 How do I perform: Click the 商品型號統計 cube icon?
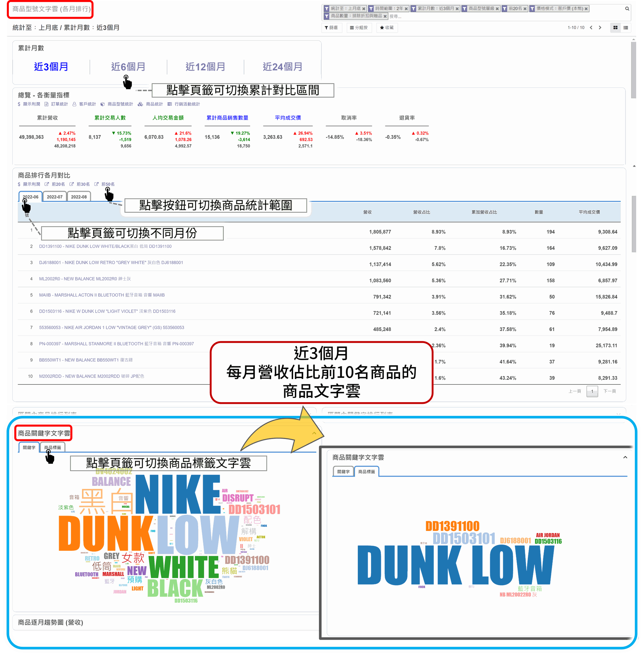[x=102, y=104]
